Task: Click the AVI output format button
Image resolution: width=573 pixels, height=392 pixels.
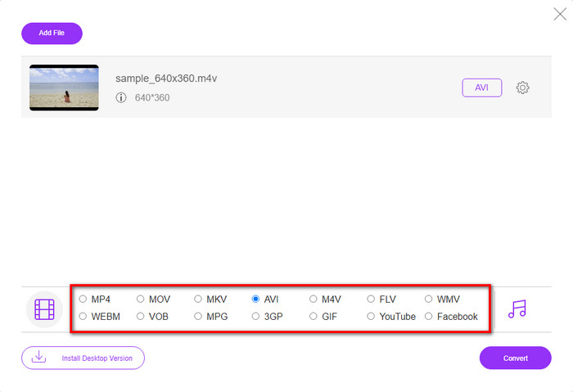Action: [x=481, y=88]
